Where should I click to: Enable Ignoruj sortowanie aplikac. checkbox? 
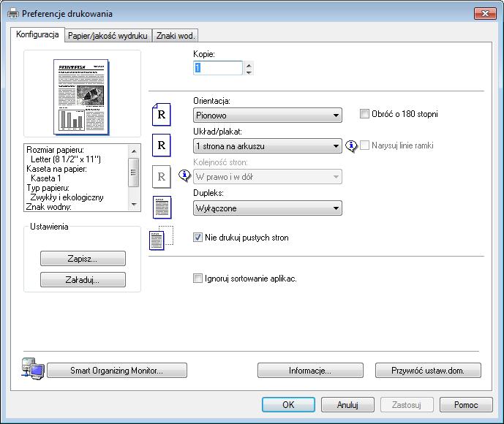click(x=198, y=279)
